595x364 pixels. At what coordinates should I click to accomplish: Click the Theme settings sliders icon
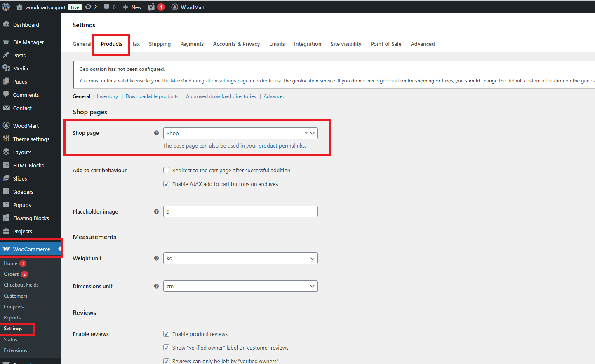coord(6,139)
